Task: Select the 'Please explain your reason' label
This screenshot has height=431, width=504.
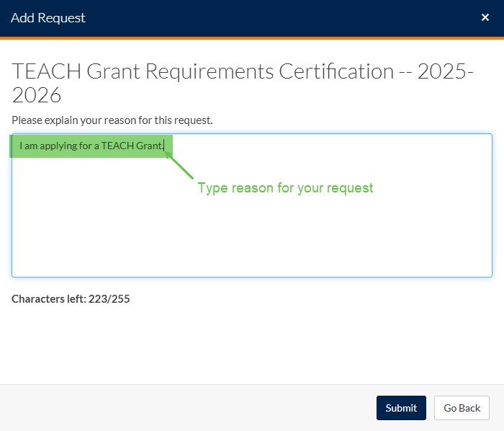Action: pos(112,120)
